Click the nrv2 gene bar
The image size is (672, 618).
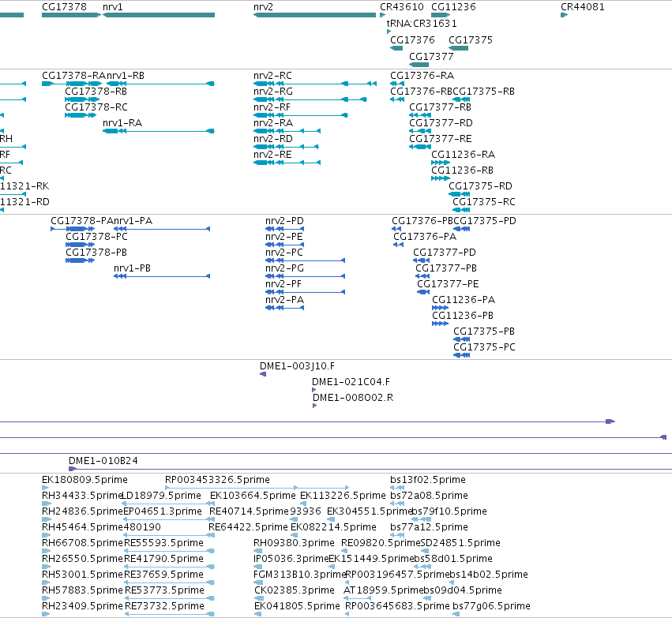point(314,15)
